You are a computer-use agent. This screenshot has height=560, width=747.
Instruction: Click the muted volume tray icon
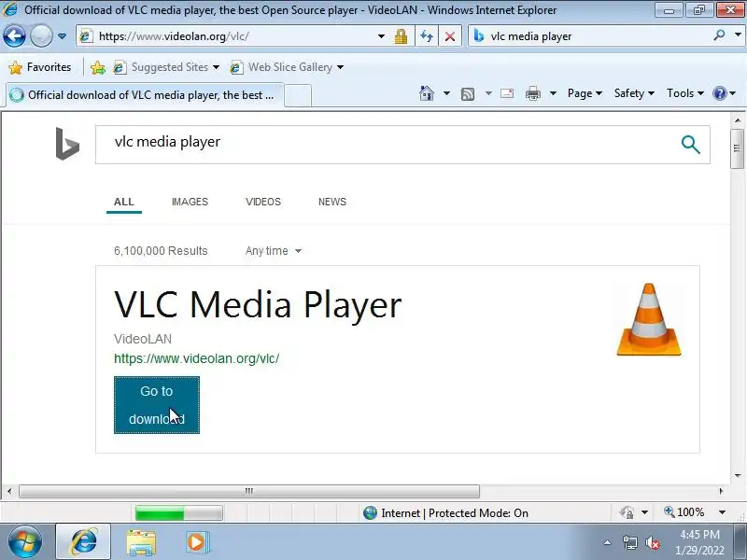(652, 542)
